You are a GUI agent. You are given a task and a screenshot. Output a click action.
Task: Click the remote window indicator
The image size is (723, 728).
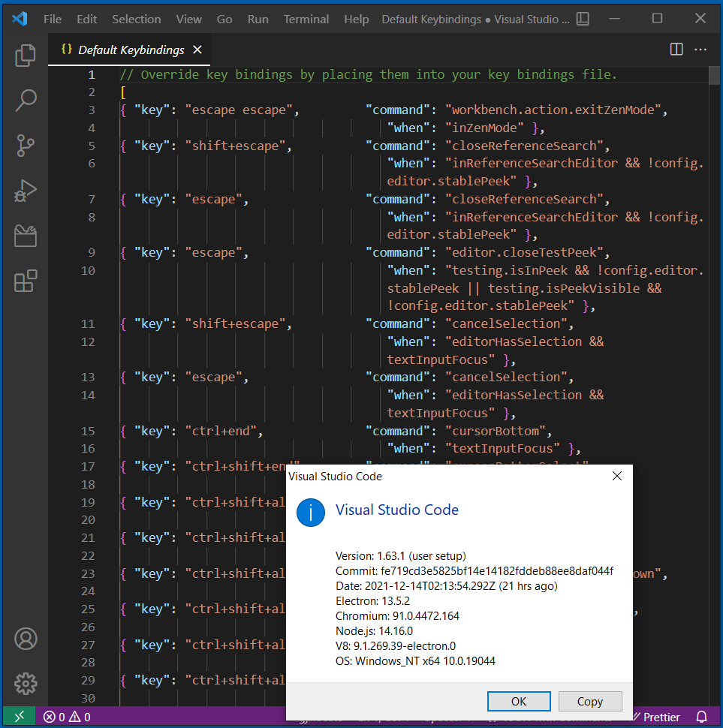click(19, 717)
